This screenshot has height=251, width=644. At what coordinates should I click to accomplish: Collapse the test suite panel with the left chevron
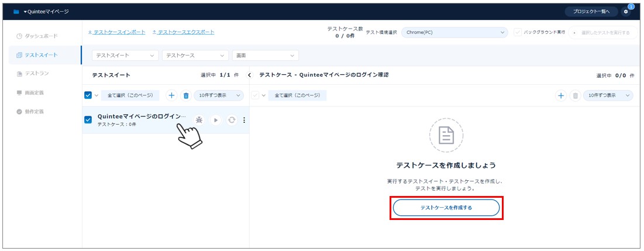click(250, 75)
